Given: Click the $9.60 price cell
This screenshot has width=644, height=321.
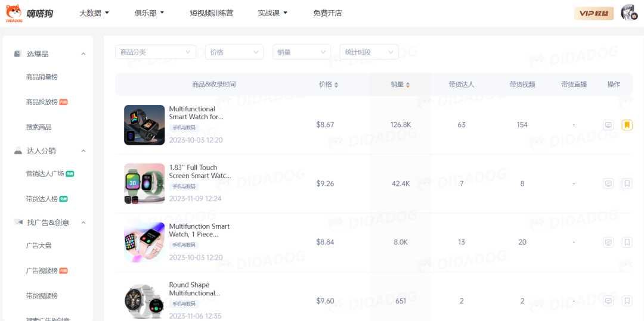Looking at the screenshot, I should click(x=326, y=301).
